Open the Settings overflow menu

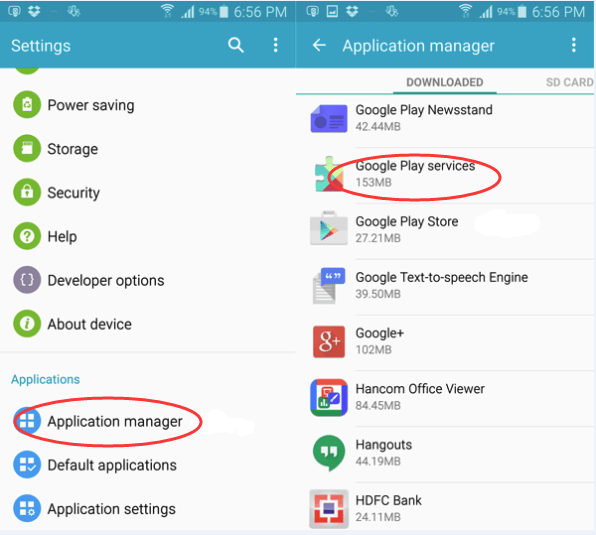point(276,45)
